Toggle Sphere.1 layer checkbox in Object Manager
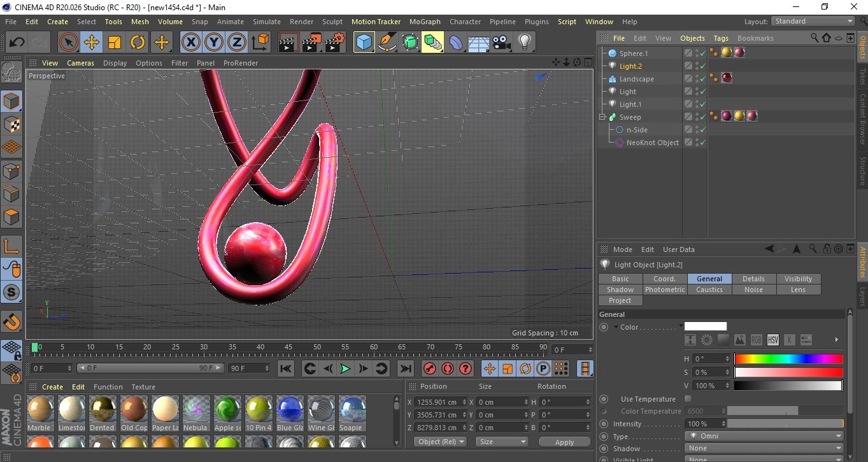This screenshot has height=462, width=868. click(688, 53)
